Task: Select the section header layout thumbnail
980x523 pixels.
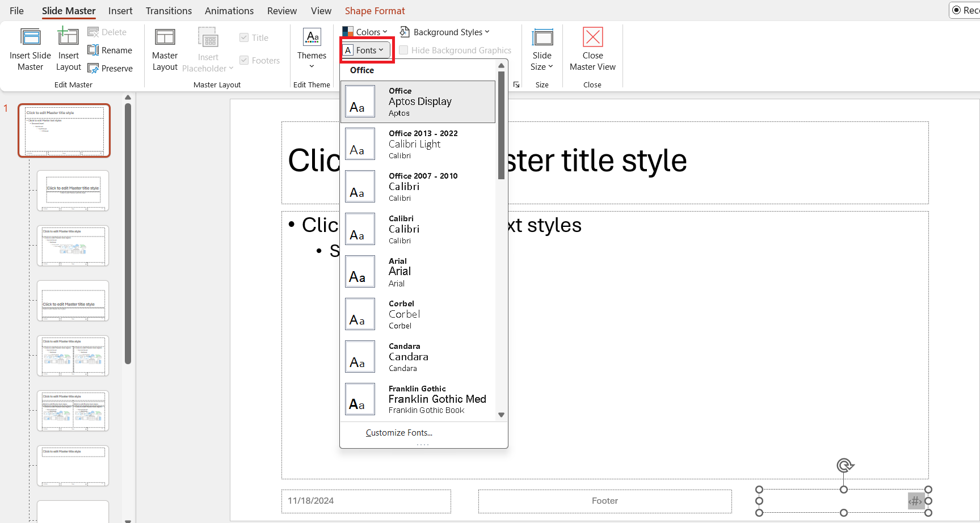Action: pos(73,301)
